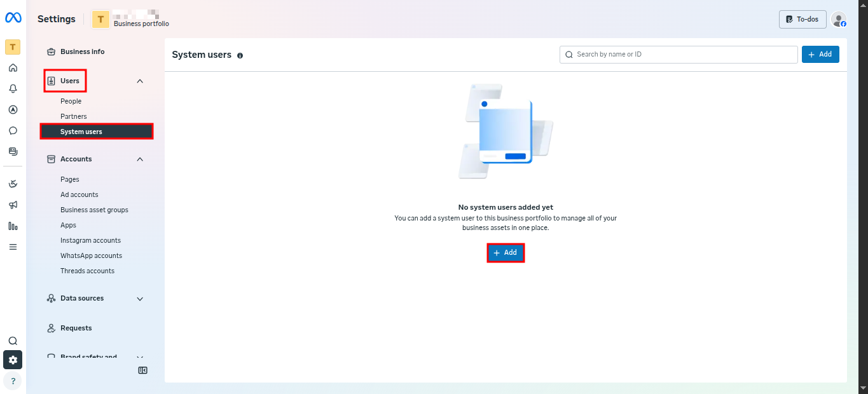Open the megaphone ads icon
The image size is (868, 394).
tap(13, 205)
